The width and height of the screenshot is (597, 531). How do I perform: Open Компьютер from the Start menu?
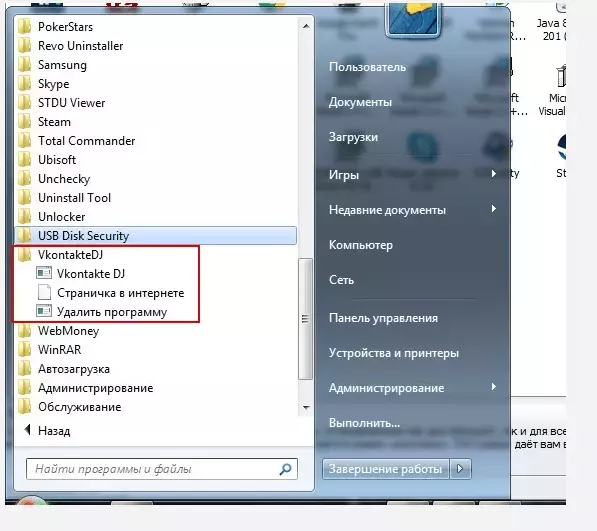pos(361,245)
